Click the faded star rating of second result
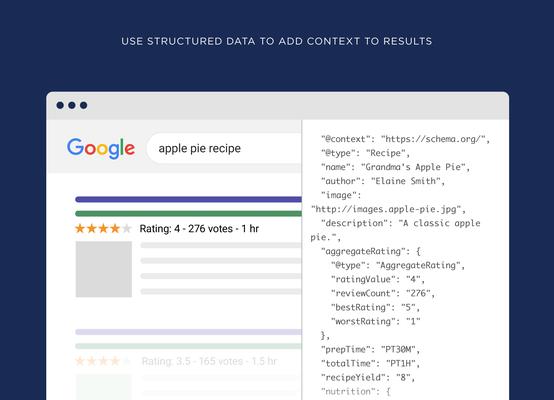Screen dimensions: 554x400 (103, 361)
